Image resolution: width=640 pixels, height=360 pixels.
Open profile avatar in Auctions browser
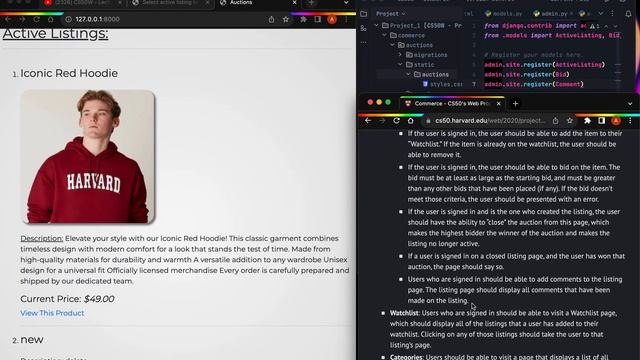tap(332, 19)
